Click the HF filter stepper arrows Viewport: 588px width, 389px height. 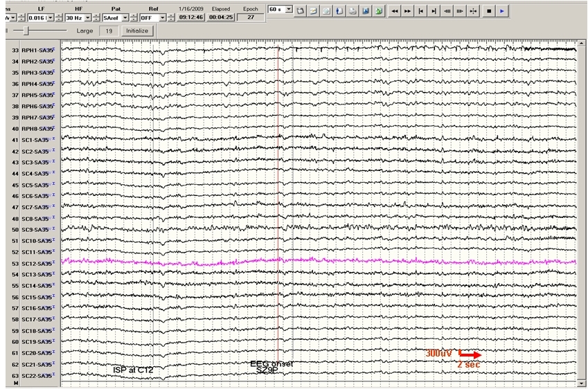pyautogui.click(x=98, y=17)
